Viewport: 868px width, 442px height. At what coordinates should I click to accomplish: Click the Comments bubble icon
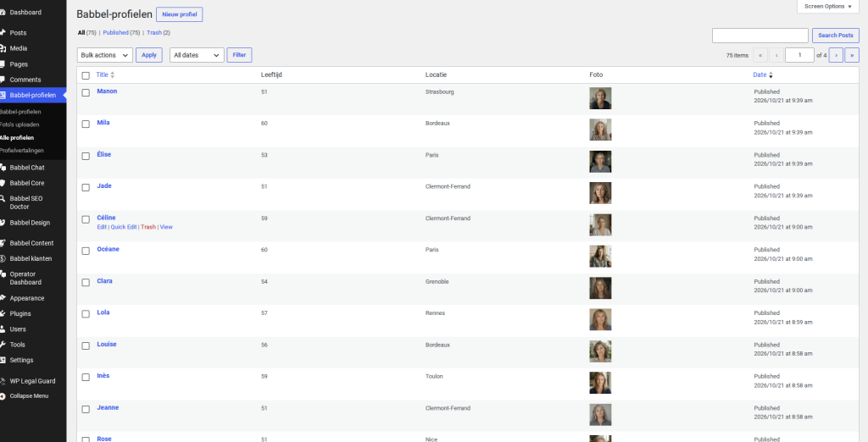click(x=3, y=80)
